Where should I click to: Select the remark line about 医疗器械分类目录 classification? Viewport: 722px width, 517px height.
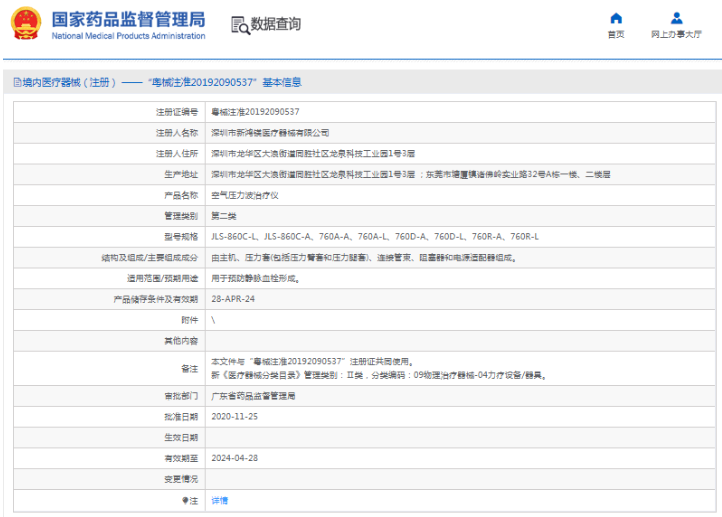[x=378, y=376]
